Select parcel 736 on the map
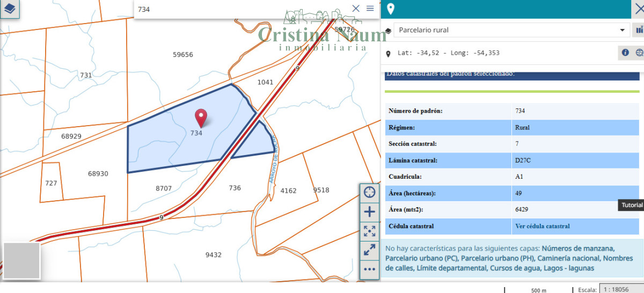644x293 pixels. pos(235,188)
